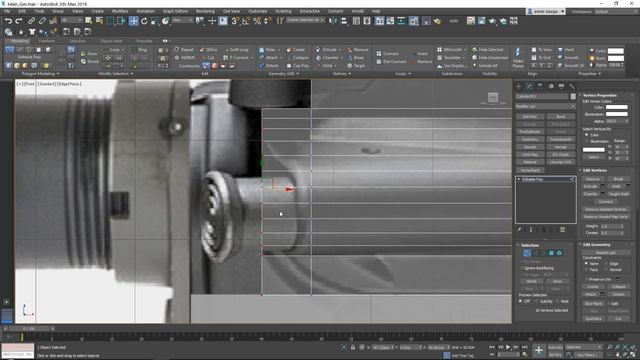
Task: Click the Align tool icon
Action: click(344, 21)
